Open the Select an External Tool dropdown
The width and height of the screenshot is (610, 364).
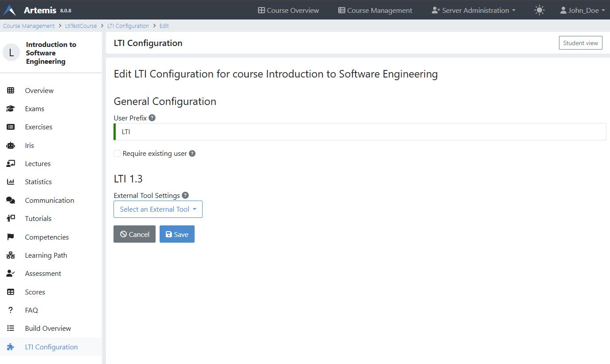pyautogui.click(x=158, y=209)
